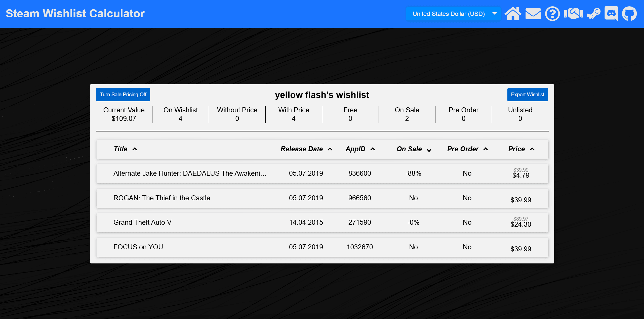Click the currency dropdown arrow
The width and height of the screenshot is (644, 319).
(x=494, y=14)
